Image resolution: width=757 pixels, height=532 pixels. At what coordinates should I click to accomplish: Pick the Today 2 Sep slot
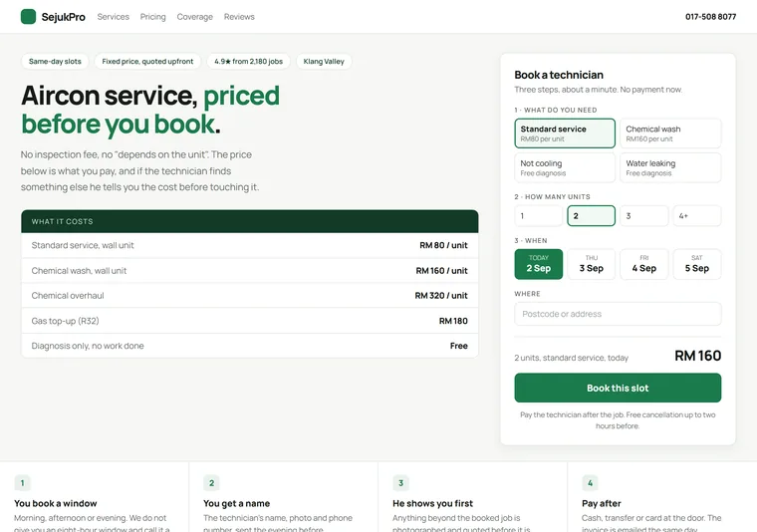pos(538,264)
